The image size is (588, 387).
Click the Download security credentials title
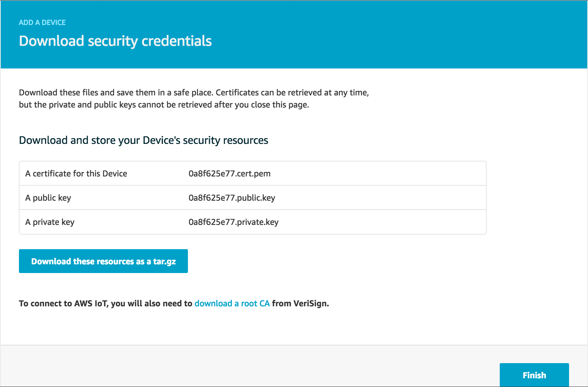point(115,41)
